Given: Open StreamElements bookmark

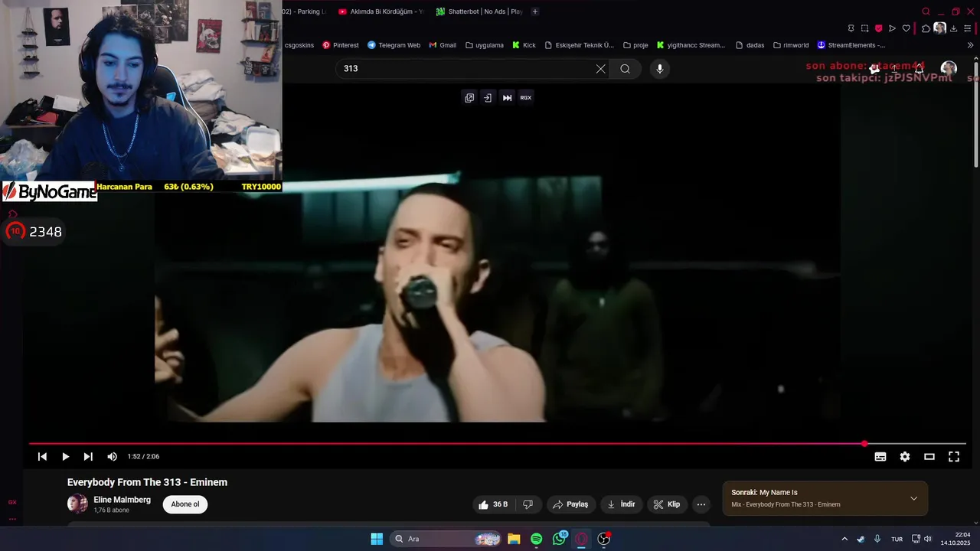Looking at the screenshot, I should 851,45.
